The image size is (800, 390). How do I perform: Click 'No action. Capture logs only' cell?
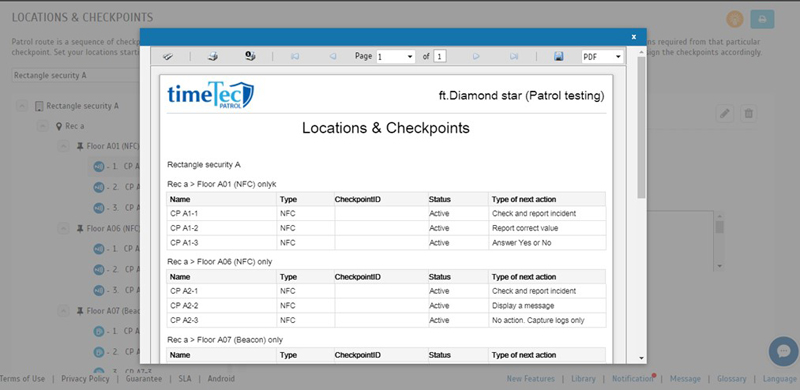click(547, 321)
